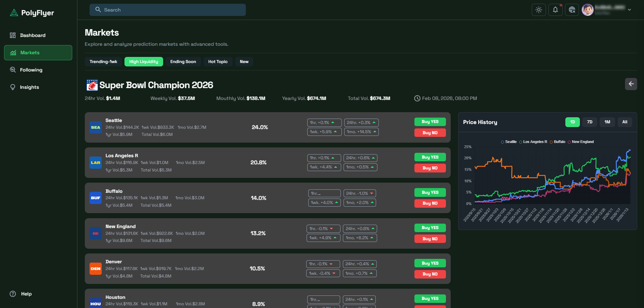Toggle the Buffalo line in the Price History legend

558,142
